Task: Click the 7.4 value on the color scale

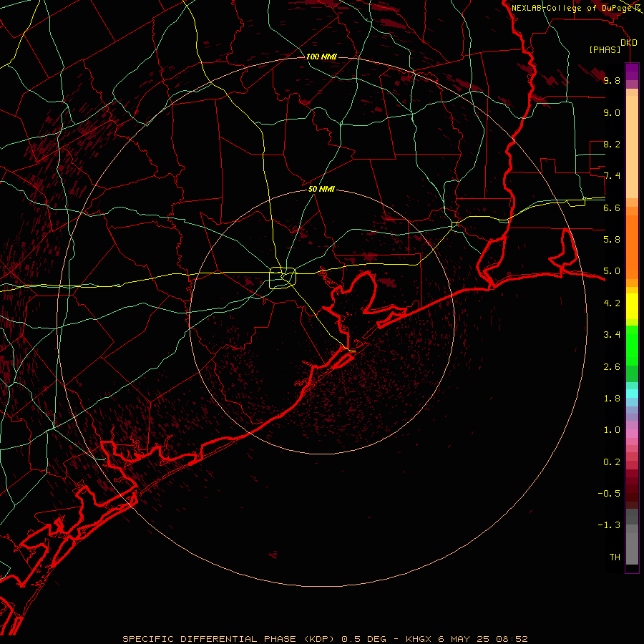Action: [x=612, y=176]
